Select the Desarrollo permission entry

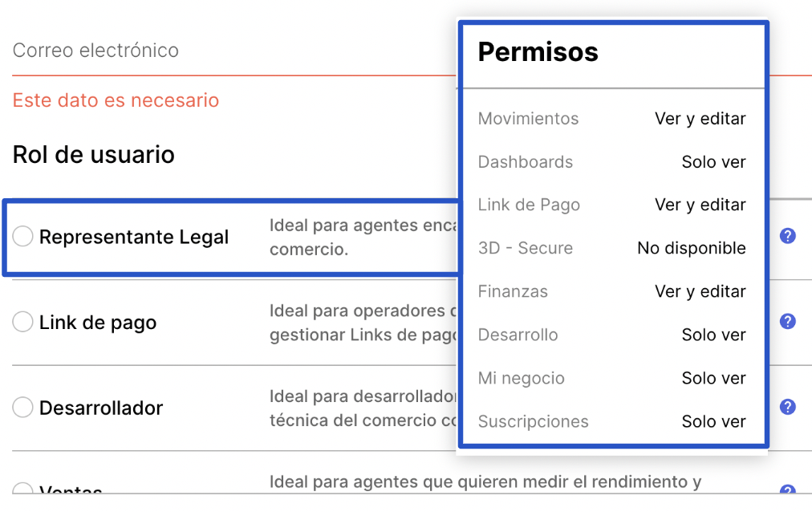pyautogui.click(x=611, y=335)
